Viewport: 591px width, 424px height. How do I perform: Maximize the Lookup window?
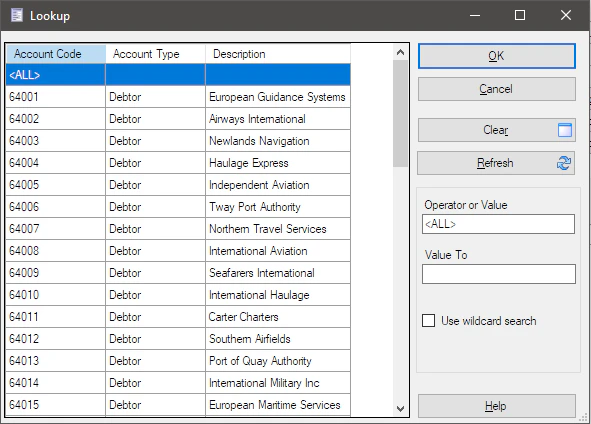(520, 15)
